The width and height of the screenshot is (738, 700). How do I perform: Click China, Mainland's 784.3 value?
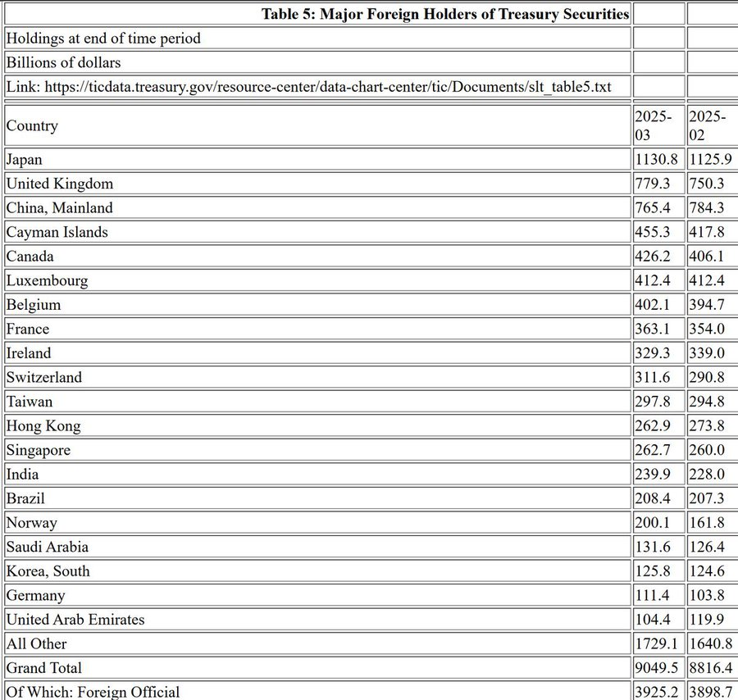click(x=707, y=207)
